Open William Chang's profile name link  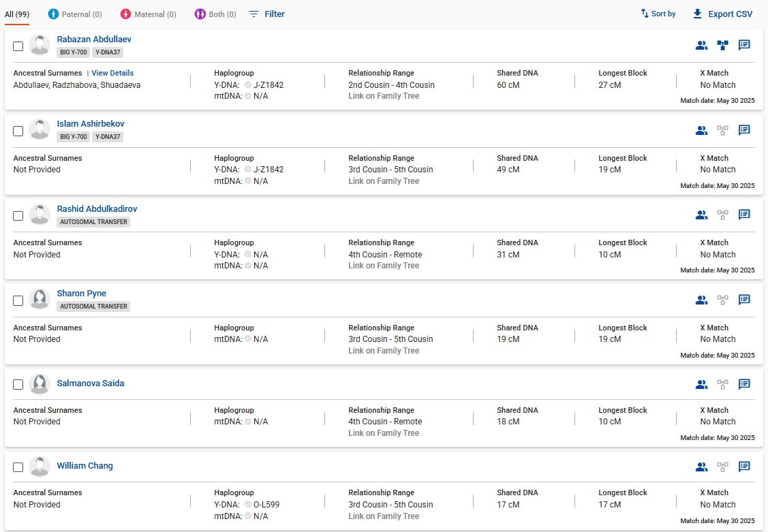point(85,465)
